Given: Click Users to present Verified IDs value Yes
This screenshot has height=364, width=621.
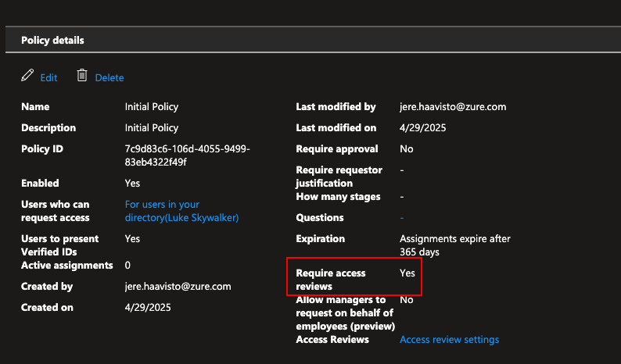Looking at the screenshot, I should click(x=132, y=238).
